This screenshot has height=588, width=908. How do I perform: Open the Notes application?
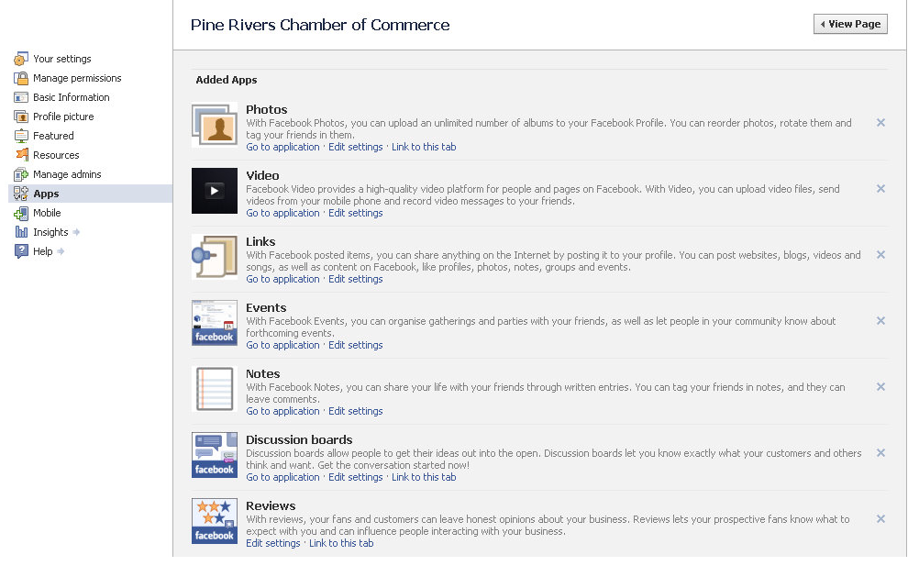tap(282, 411)
